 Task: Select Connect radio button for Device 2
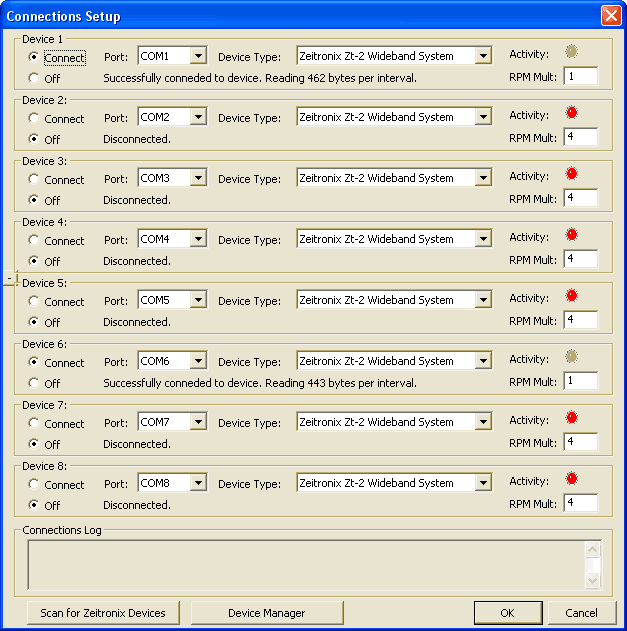point(35,119)
